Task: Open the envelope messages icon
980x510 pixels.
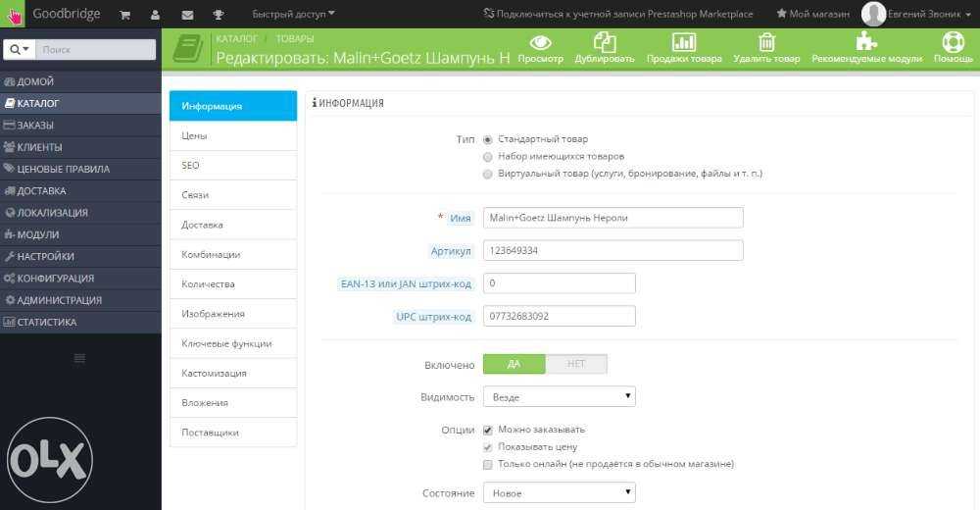Action: (x=187, y=15)
